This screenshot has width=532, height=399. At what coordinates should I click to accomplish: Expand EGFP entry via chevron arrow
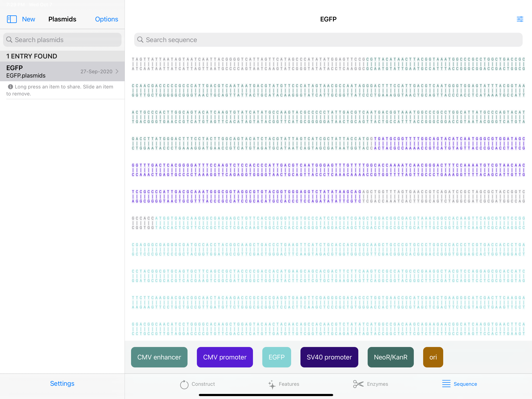[x=117, y=72]
